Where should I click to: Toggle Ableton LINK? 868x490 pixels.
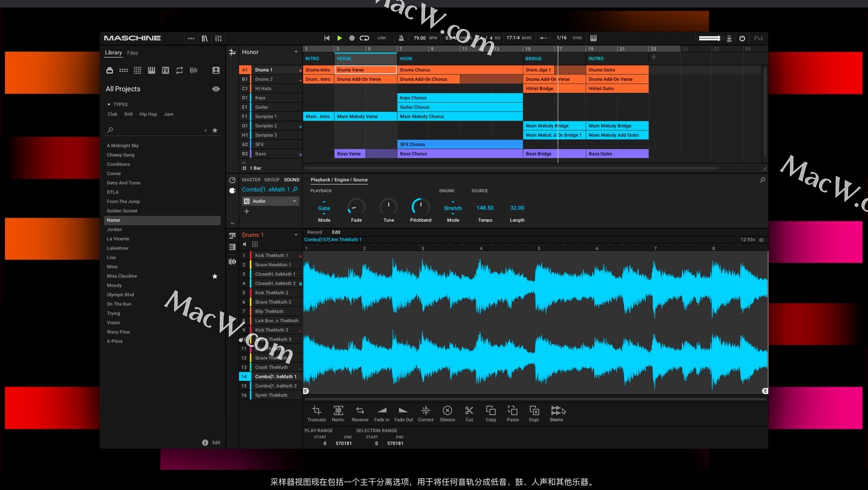(382, 38)
